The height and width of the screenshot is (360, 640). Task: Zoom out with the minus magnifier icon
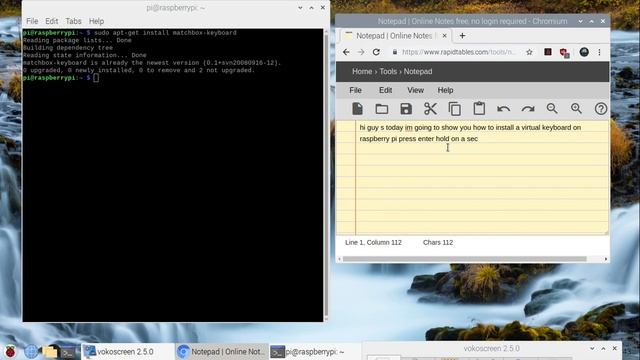[x=552, y=108]
